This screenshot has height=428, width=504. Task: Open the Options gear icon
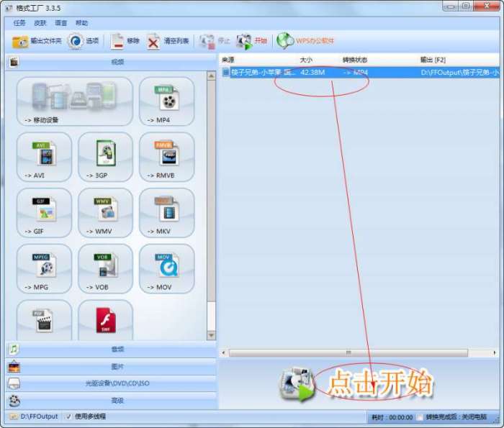[x=75, y=42]
